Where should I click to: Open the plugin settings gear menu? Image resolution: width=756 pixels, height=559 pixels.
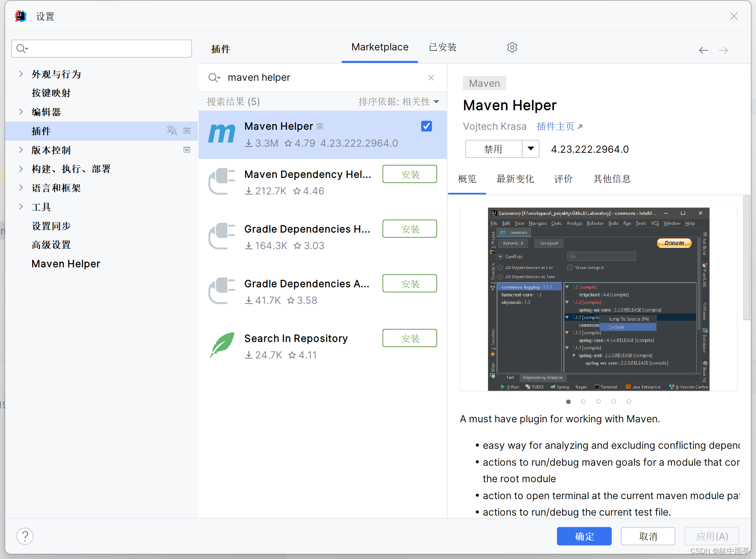(x=512, y=47)
